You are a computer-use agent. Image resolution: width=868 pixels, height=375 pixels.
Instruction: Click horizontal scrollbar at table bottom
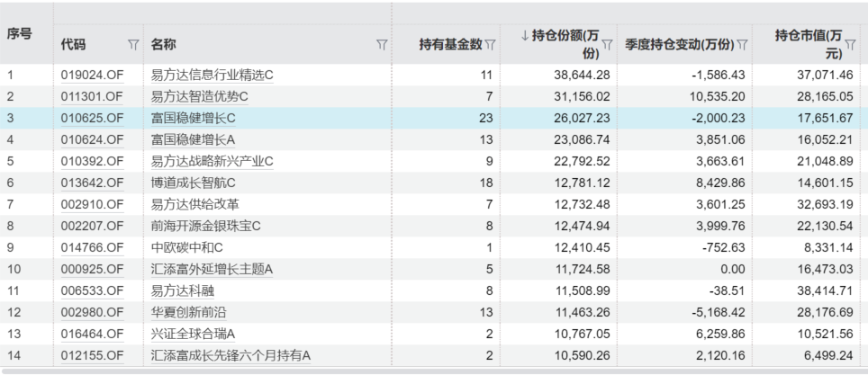[432, 370]
